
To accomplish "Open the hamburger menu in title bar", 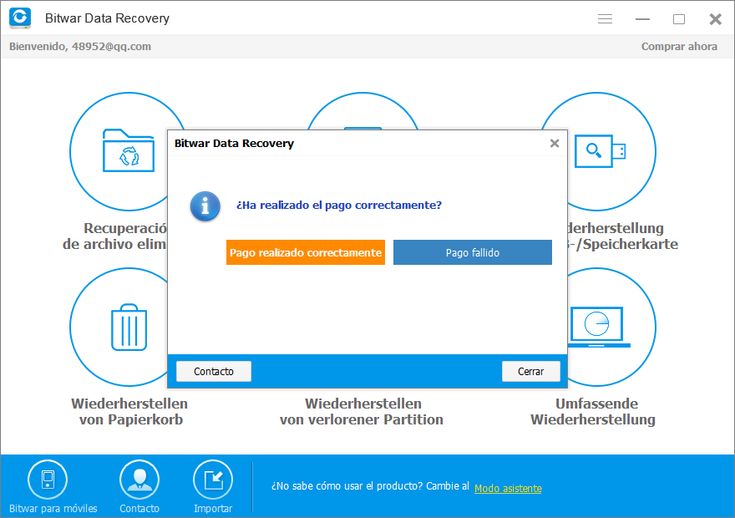I will 605,19.
